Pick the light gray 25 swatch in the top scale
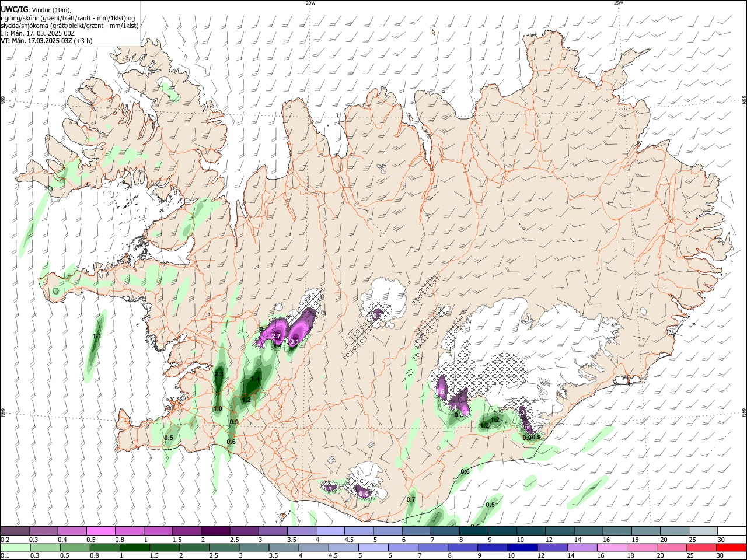 point(703,531)
